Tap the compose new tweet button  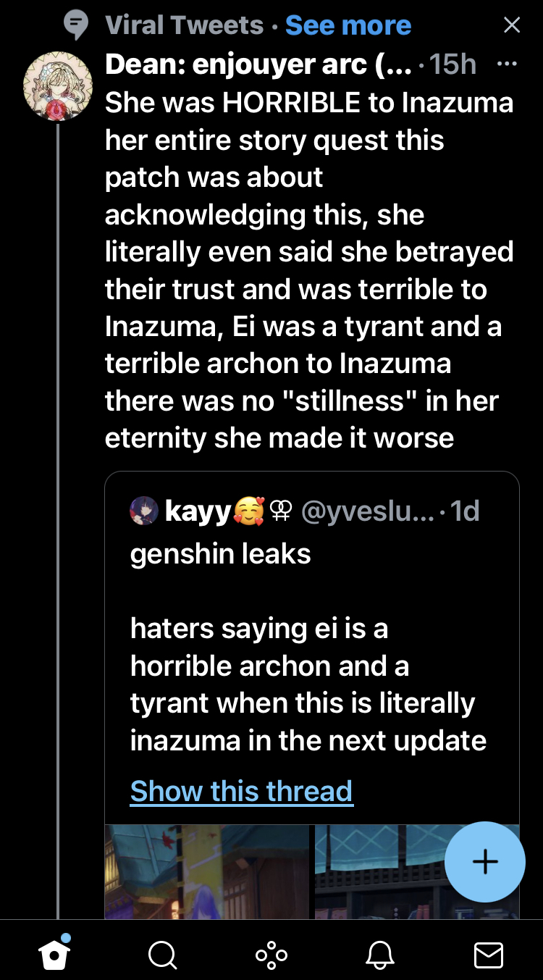pos(484,861)
